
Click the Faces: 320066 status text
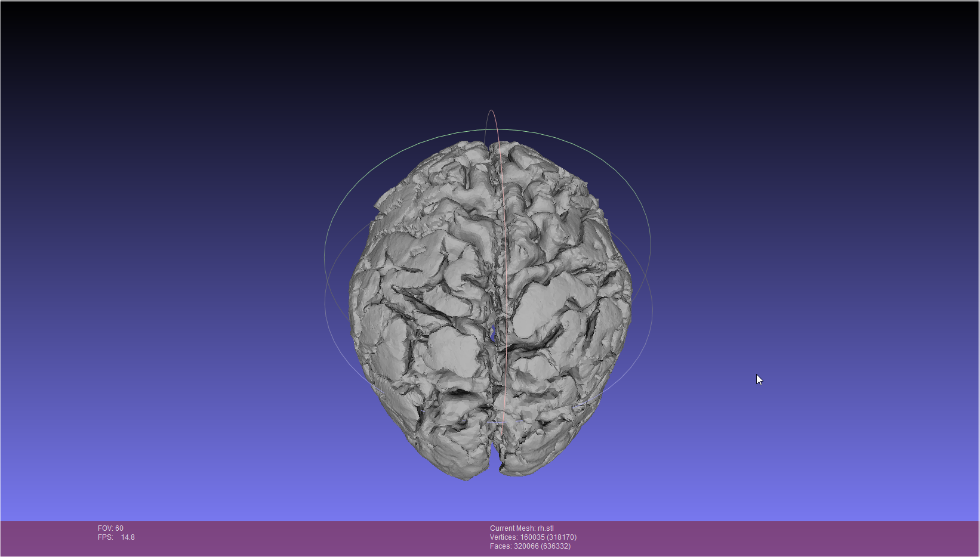(529, 546)
